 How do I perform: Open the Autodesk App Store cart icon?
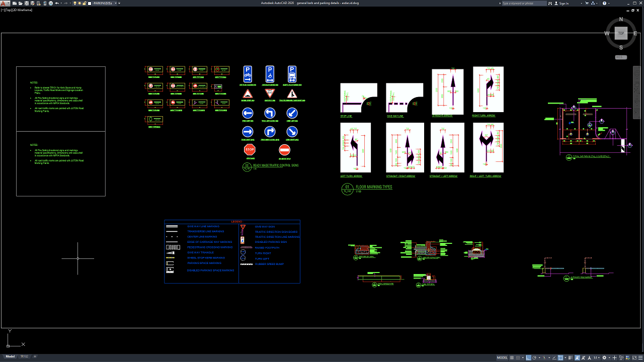[587, 3]
